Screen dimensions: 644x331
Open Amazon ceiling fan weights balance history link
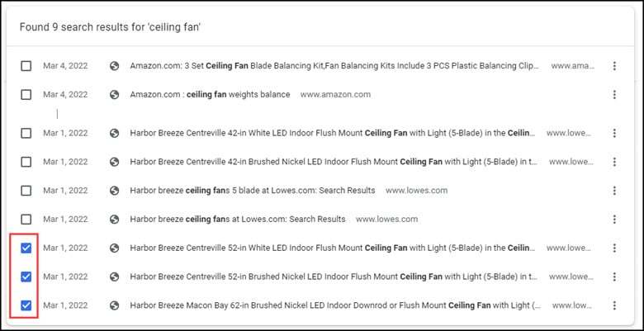click(x=210, y=95)
